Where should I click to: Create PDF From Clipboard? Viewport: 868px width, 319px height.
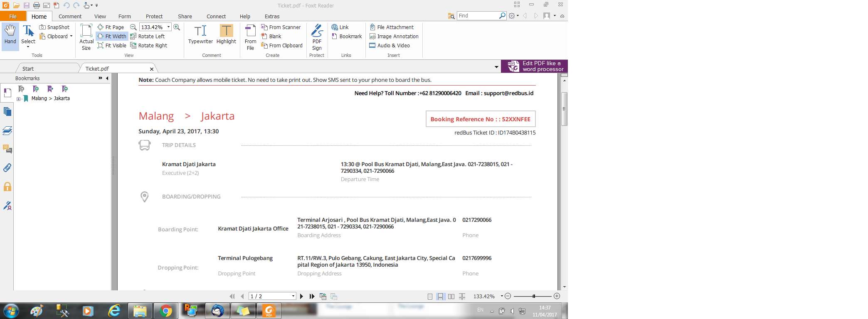pyautogui.click(x=282, y=45)
